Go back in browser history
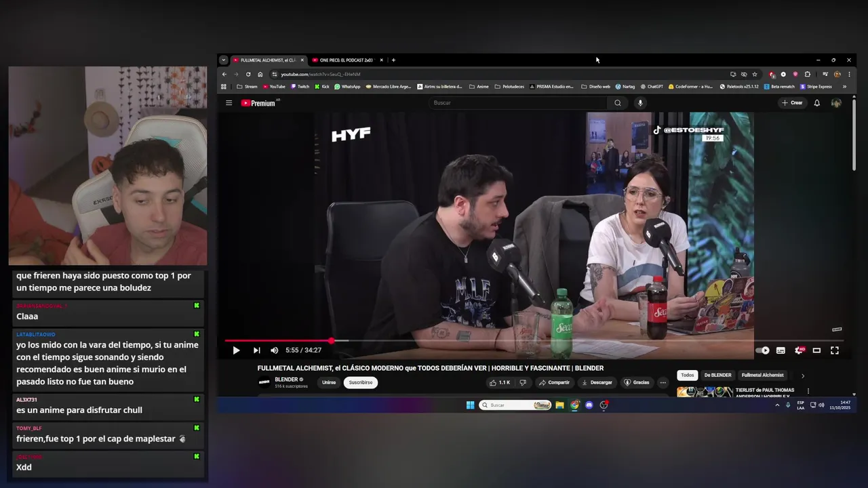Screen dimensions: 868x488 click(224, 75)
